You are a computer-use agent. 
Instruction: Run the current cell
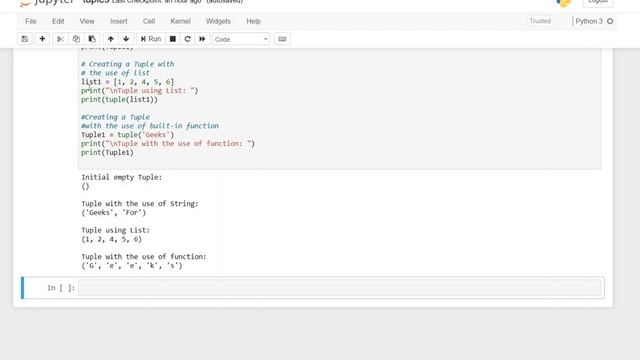151,39
